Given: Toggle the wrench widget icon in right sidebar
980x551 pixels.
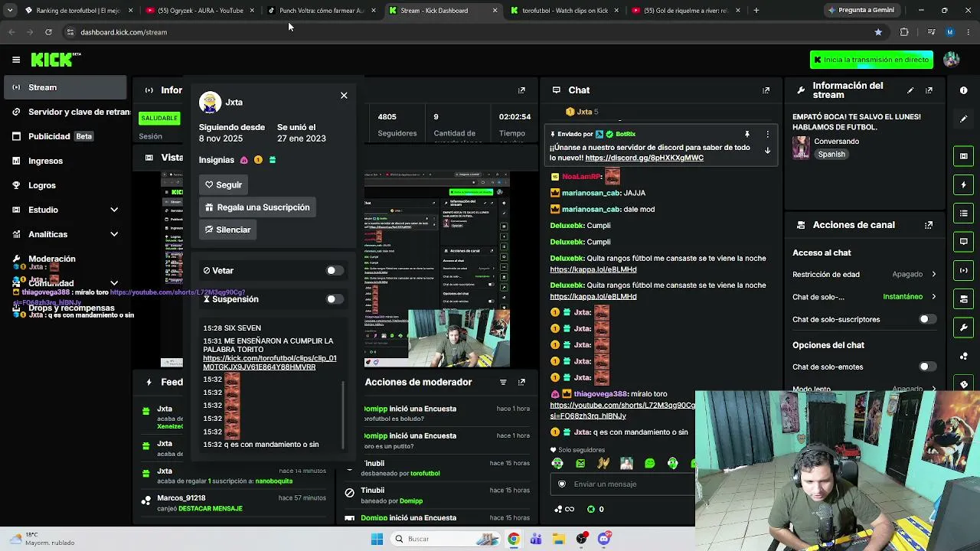Looking at the screenshot, I should pos(963,328).
